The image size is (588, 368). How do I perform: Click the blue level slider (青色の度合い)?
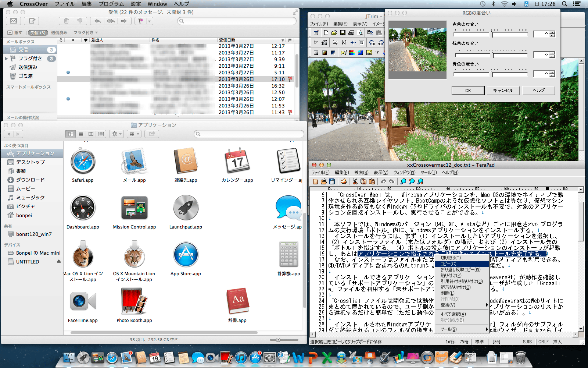tap(491, 74)
